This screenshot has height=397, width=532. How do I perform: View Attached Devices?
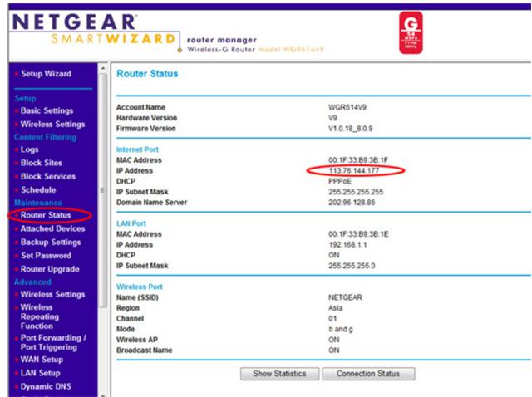[52, 229]
